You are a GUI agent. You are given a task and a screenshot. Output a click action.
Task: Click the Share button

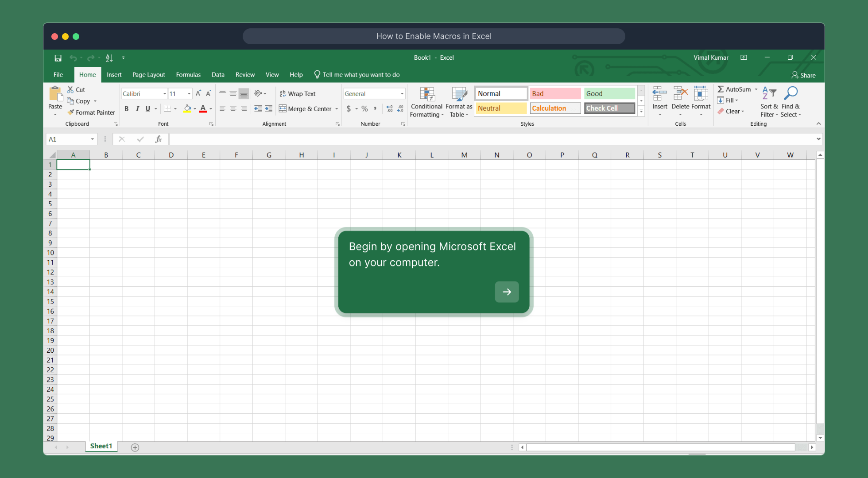[x=803, y=75]
